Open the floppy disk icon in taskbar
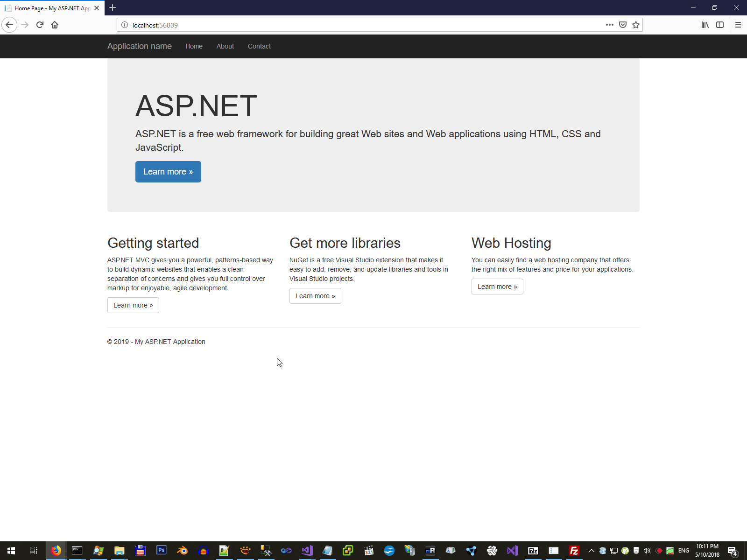Viewport: 747px width, 560px height. 140,551
